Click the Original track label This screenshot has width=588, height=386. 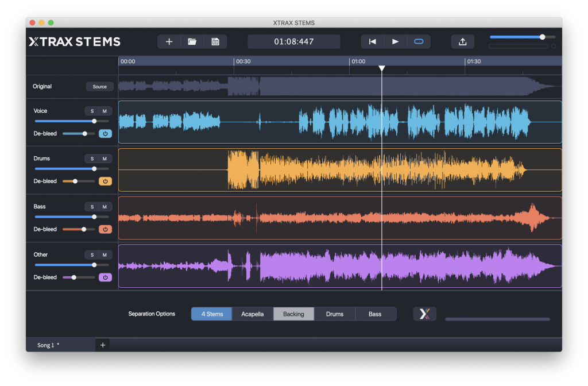point(42,87)
